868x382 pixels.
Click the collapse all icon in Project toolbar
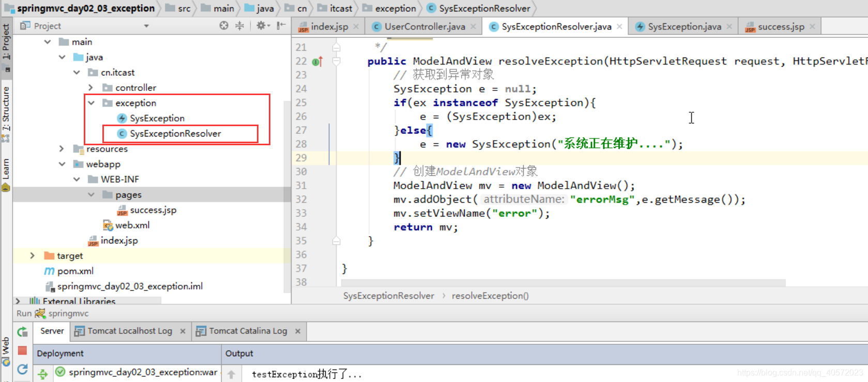(239, 25)
